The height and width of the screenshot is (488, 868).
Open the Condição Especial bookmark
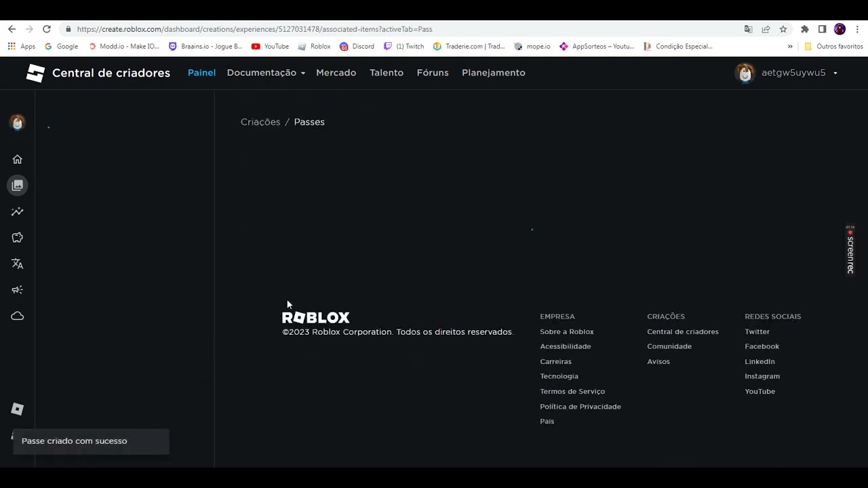pos(677,46)
